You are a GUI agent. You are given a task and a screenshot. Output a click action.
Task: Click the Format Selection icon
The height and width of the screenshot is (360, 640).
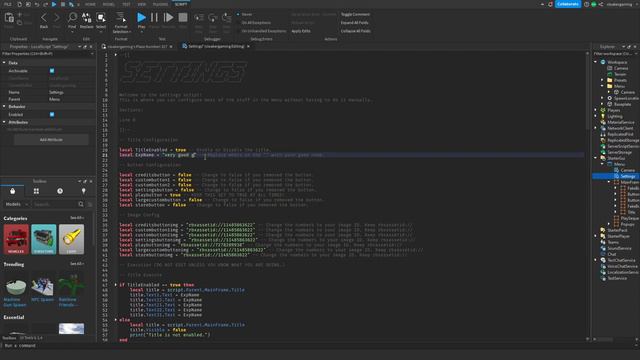click(121, 17)
